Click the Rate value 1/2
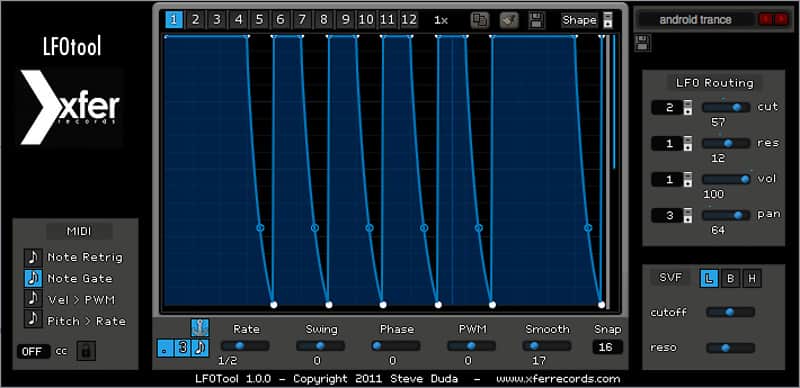 (228, 361)
